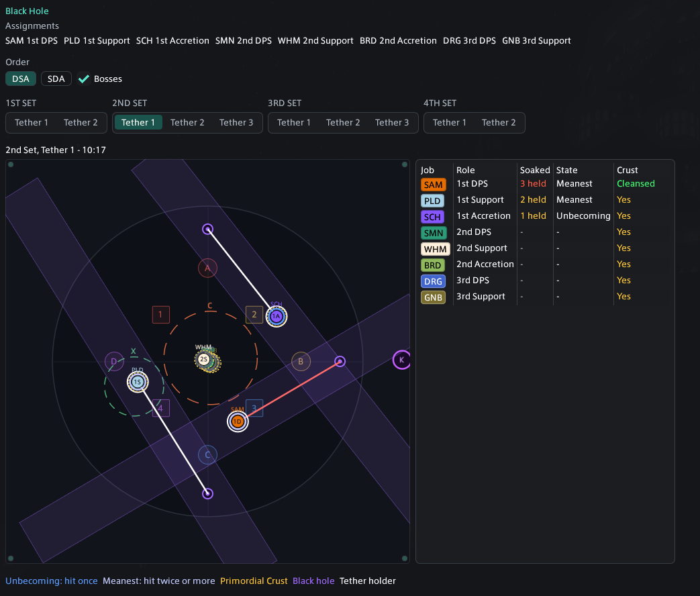700x596 pixels.
Task: Click blue waymark C at arena south
Action: [x=207, y=454]
